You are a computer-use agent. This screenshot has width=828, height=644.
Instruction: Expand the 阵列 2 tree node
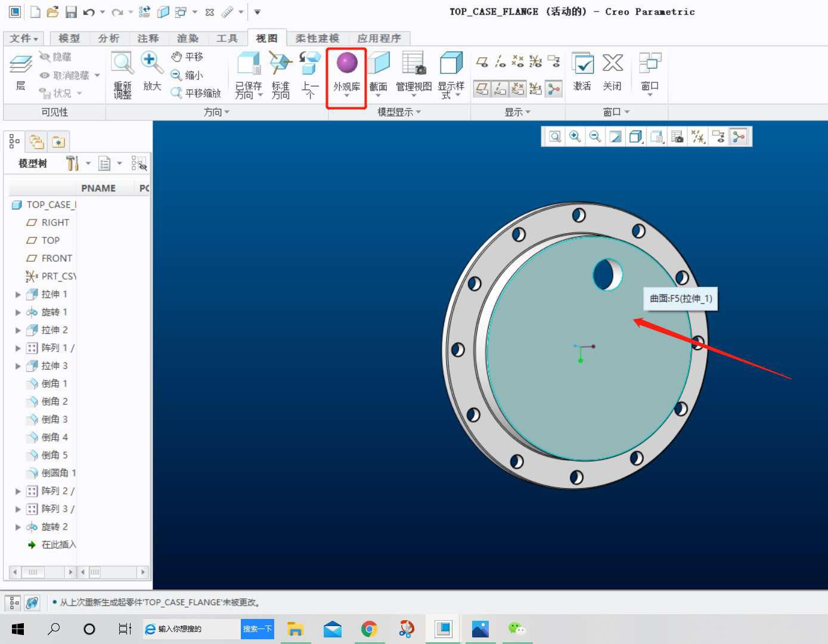(x=18, y=491)
